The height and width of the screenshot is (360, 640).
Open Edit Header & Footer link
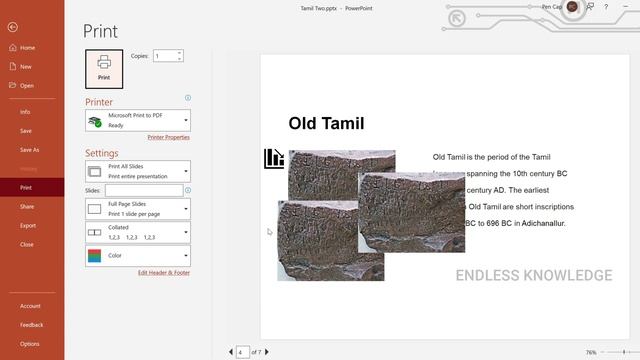point(164,273)
